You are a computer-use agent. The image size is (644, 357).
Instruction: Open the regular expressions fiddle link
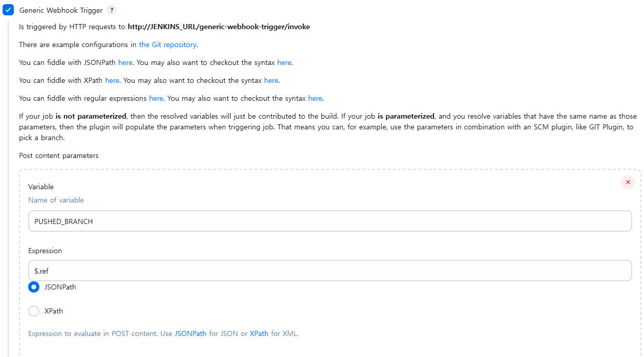click(156, 98)
